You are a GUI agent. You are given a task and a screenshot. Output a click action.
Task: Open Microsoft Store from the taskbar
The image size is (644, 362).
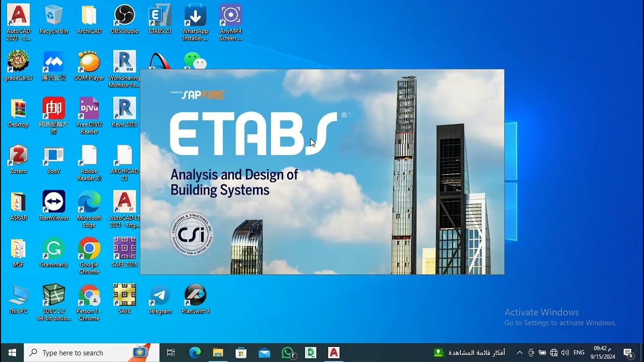pos(241,353)
